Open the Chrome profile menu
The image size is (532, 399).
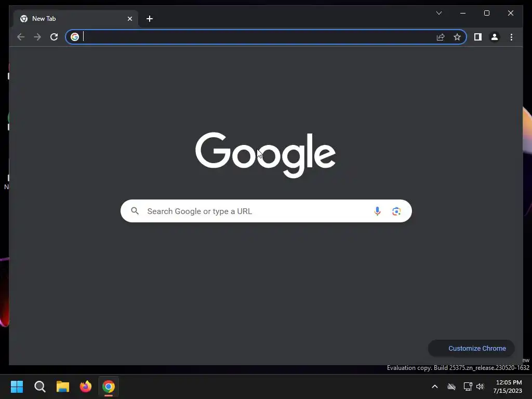click(x=495, y=37)
